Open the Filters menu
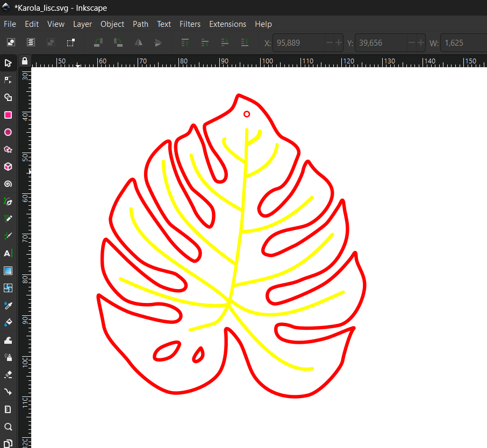The width and height of the screenshot is (487, 448). pyautogui.click(x=190, y=24)
